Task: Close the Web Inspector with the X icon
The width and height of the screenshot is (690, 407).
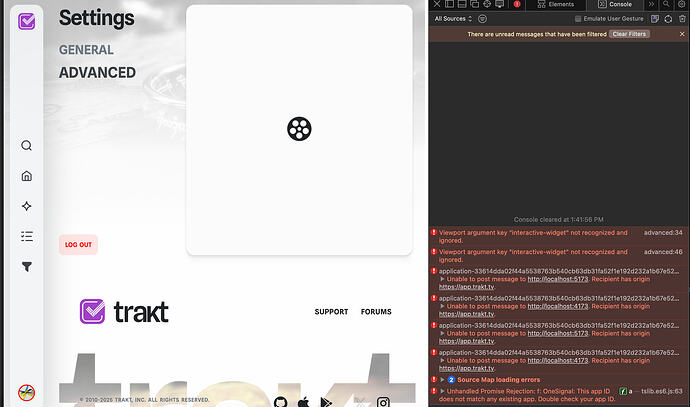Action: [x=437, y=4]
